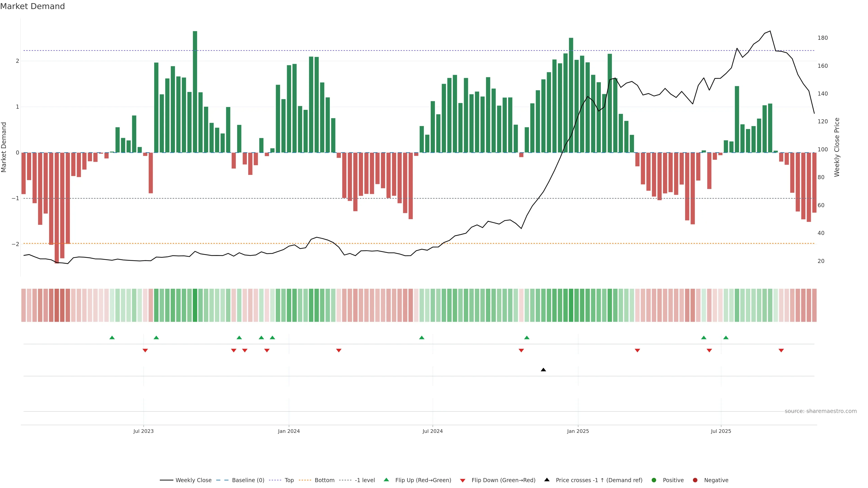The image size is (868, 488).
Task: Click the Weekly Close Price axis title
Action: click(837, 147)
